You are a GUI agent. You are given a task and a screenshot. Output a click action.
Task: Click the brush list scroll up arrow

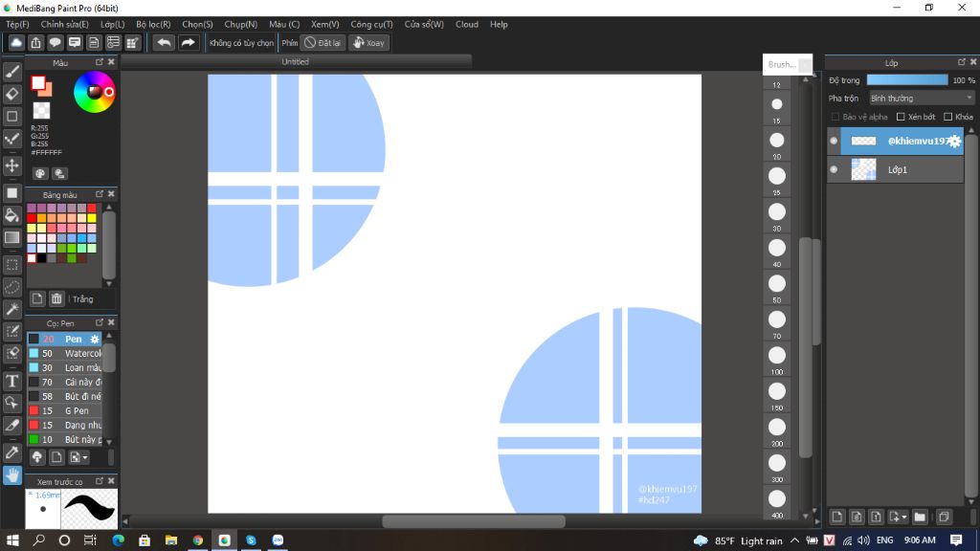[109, 336]
